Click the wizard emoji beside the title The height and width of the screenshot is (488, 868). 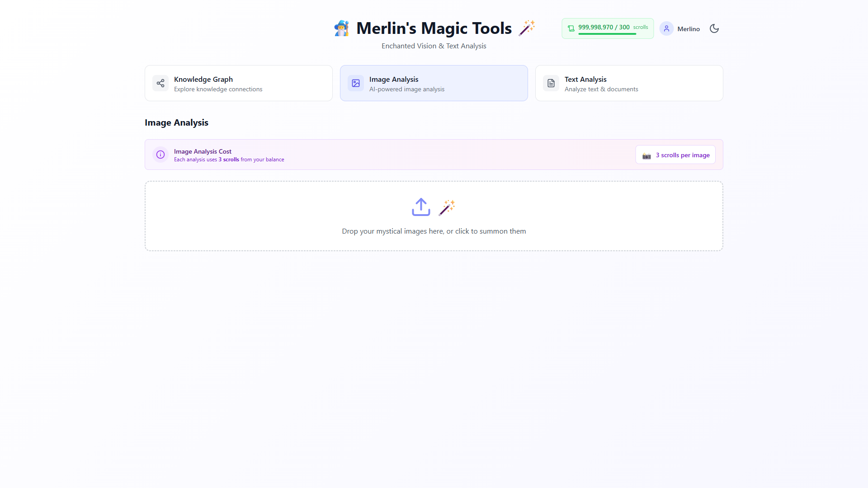pyautogui.click(x=342, y=28)
